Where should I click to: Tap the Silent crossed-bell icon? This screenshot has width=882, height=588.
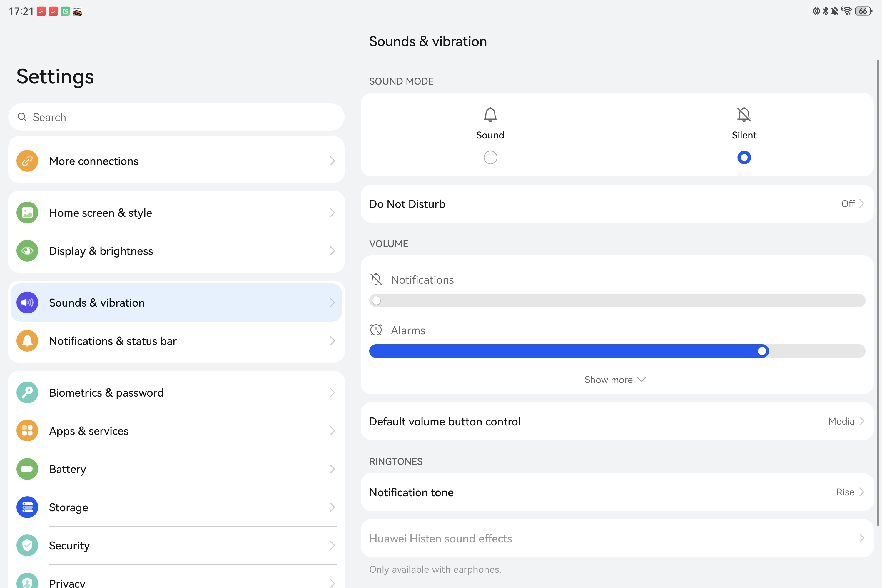744,115
